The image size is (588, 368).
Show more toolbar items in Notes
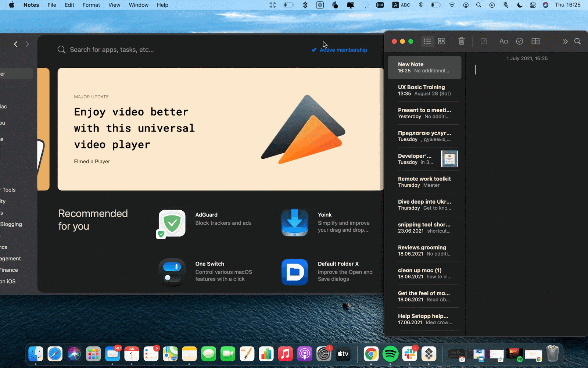point(565,42)
